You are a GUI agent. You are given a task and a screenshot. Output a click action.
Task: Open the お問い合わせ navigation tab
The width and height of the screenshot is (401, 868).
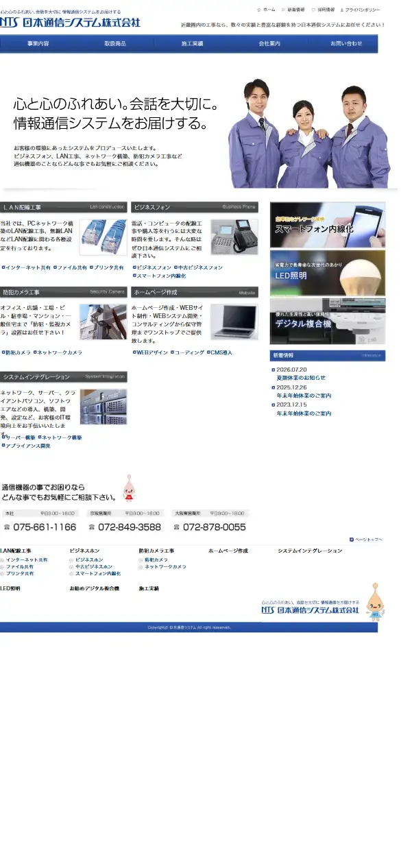pos(345,44)
